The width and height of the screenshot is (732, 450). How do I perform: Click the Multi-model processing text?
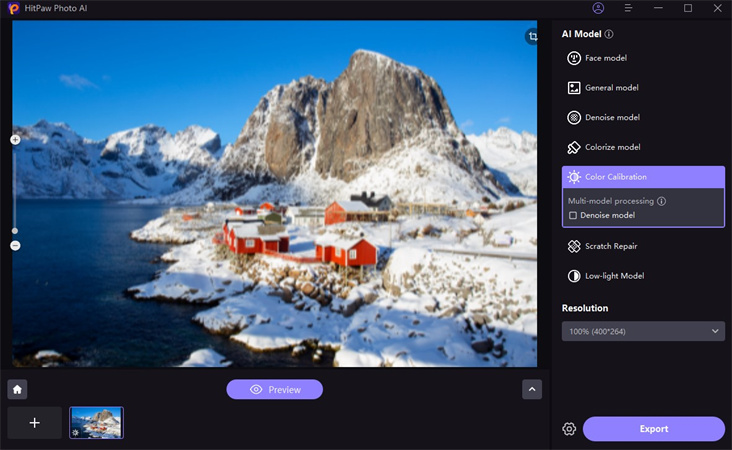click(611, 201)
